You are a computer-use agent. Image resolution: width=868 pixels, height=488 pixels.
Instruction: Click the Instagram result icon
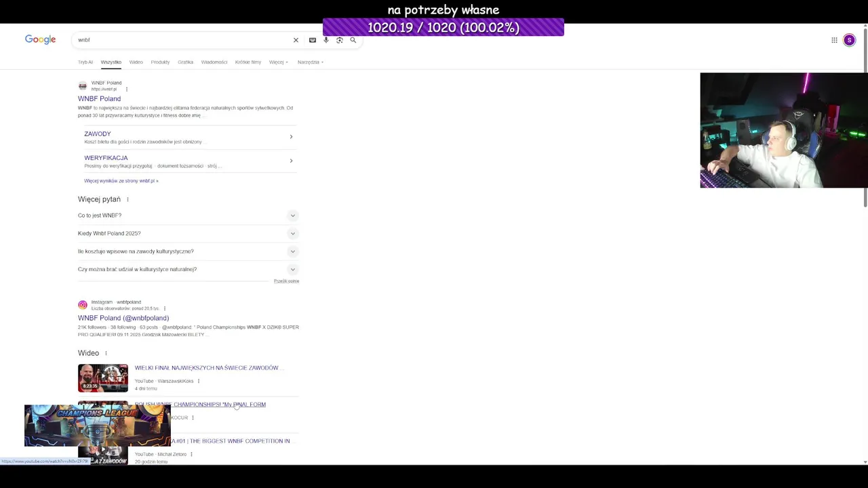pos(83,305)
